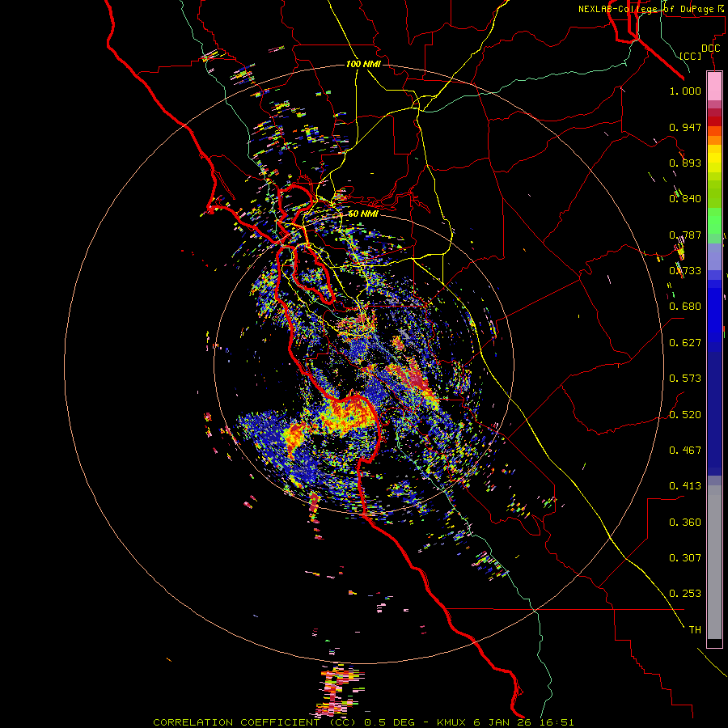Viewport: 728px width, 728px height.
Task: Select the 0.573 legend value
Action: pyautogui.click(x=685, y=379)
